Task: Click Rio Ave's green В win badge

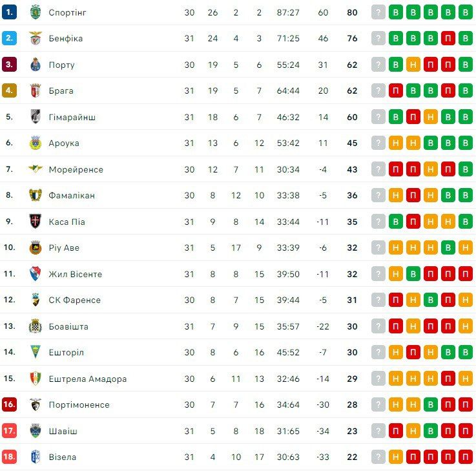Action: [x=448, y=247]
